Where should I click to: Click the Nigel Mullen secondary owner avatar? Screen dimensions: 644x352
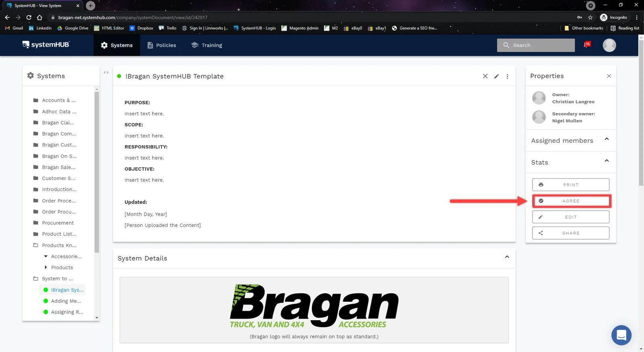(x=539, y=117)
